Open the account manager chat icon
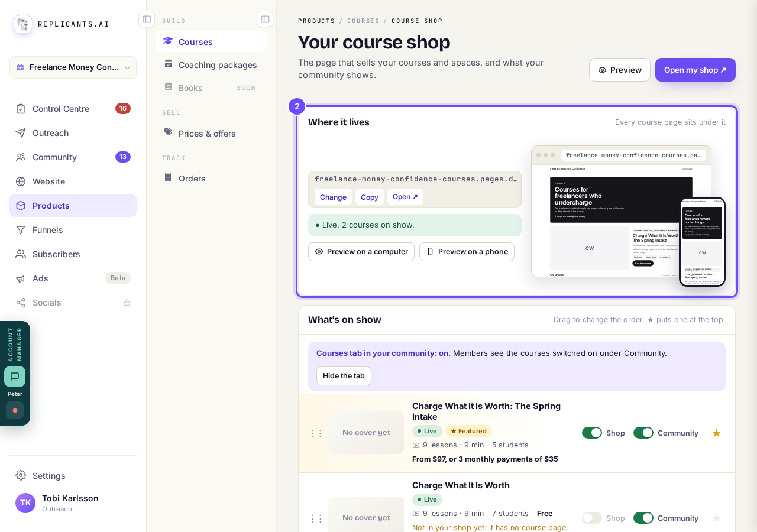757x532 pixels. point(15,377)
